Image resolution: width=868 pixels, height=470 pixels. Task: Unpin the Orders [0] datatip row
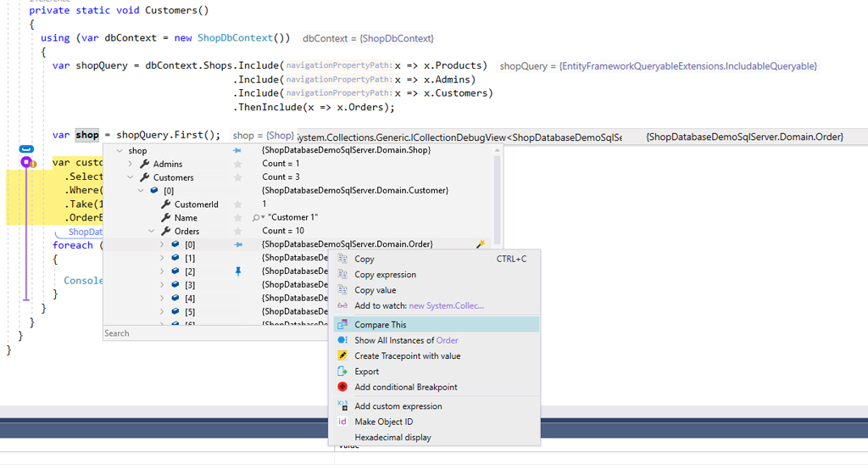coord(238,244)
